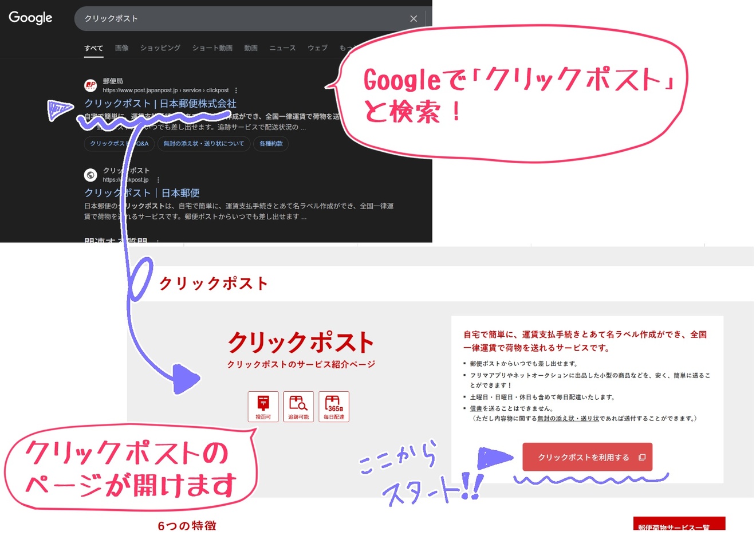Screen dimensions: 756x535
Task: Click the クリックポスト page heading on the Japan Post site
Action: [x=213, y=284]
